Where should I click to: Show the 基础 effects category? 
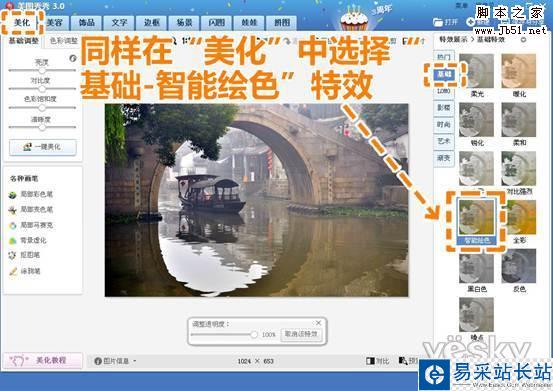[444, 74]
